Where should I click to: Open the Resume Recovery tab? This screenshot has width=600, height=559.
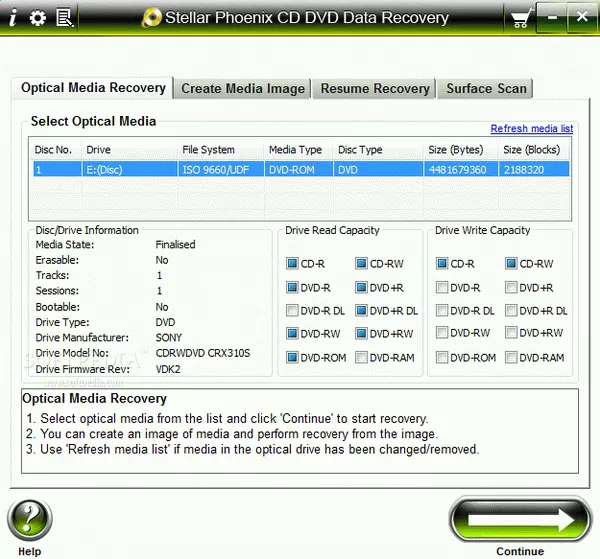click(375, 88)
